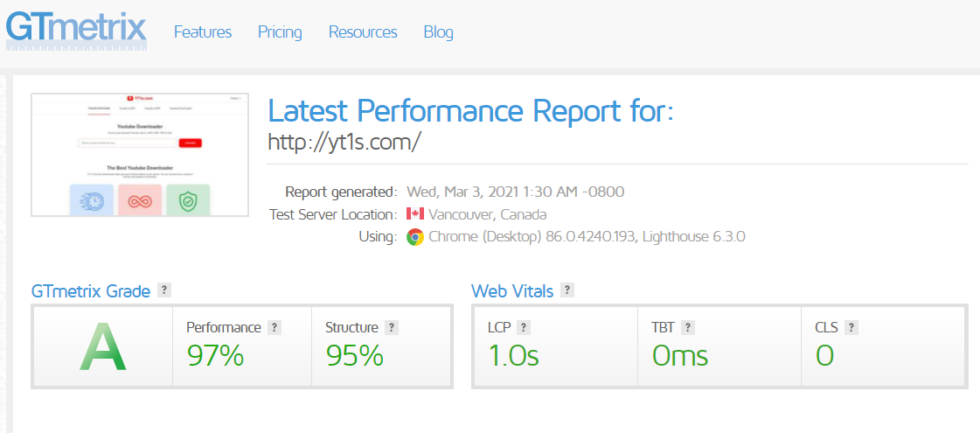Open the Pricing menu item
The image size is (980, 433).
pyautogui.click(x=280, y=31)
